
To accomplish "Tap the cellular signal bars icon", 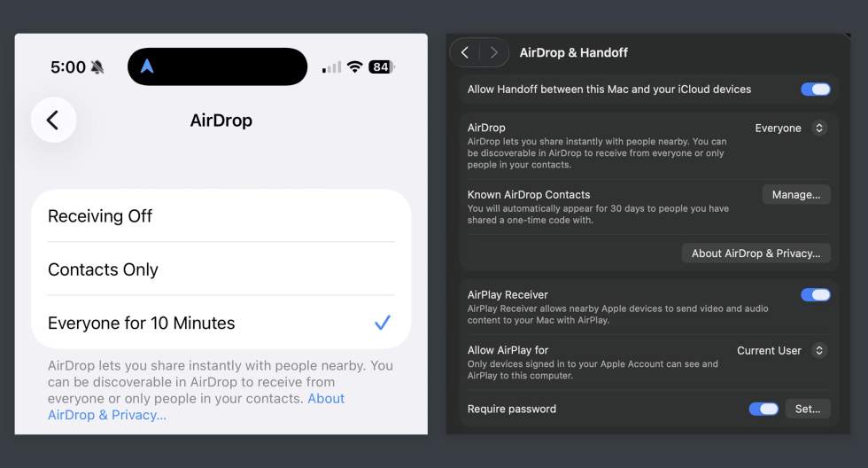I will [x=331, y=67].
